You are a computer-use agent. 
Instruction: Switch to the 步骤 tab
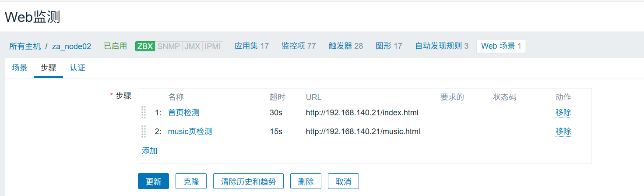(49, 68)
